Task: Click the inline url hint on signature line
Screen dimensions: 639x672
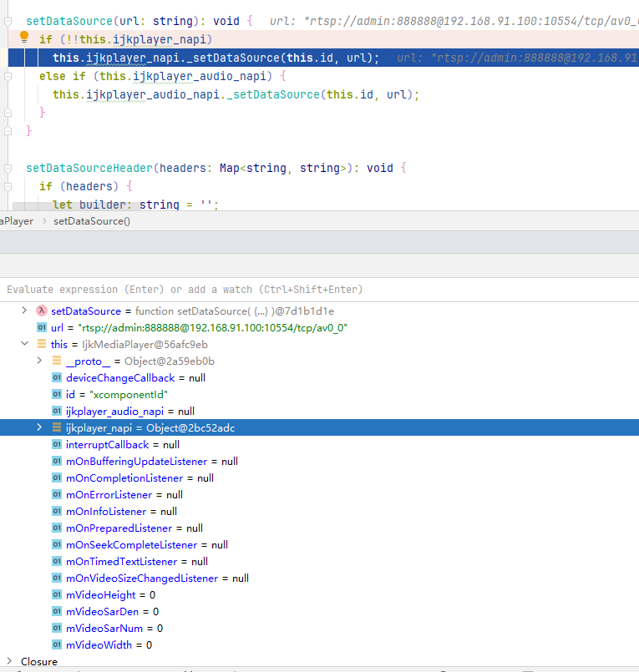Action: click(x=454, y=21)
